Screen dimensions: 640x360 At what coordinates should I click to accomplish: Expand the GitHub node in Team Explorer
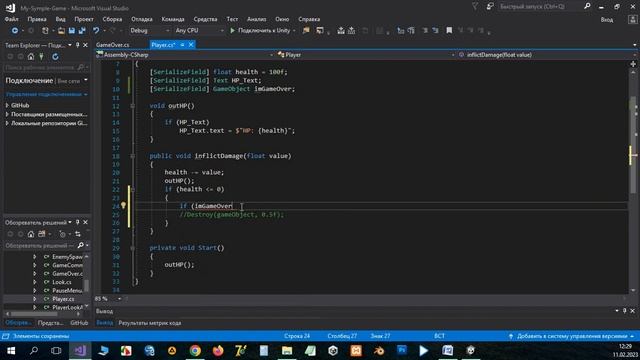(7, 105)
